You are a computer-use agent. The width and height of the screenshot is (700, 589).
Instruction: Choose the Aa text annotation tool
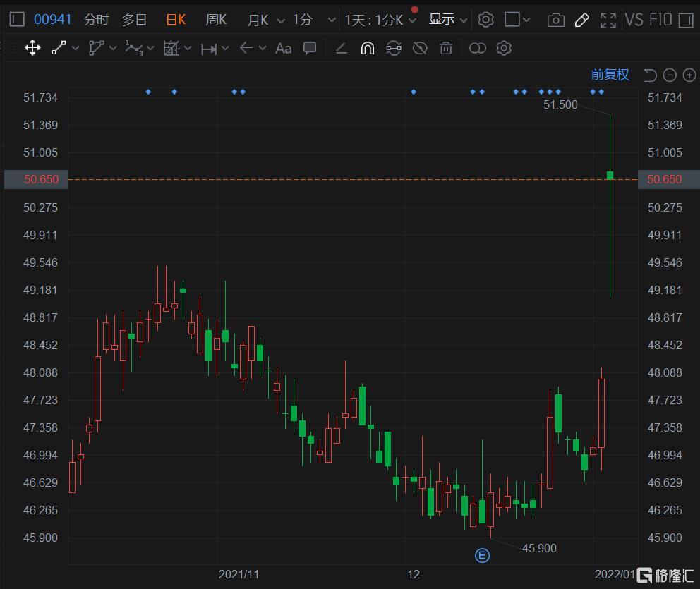click(283, 48)
